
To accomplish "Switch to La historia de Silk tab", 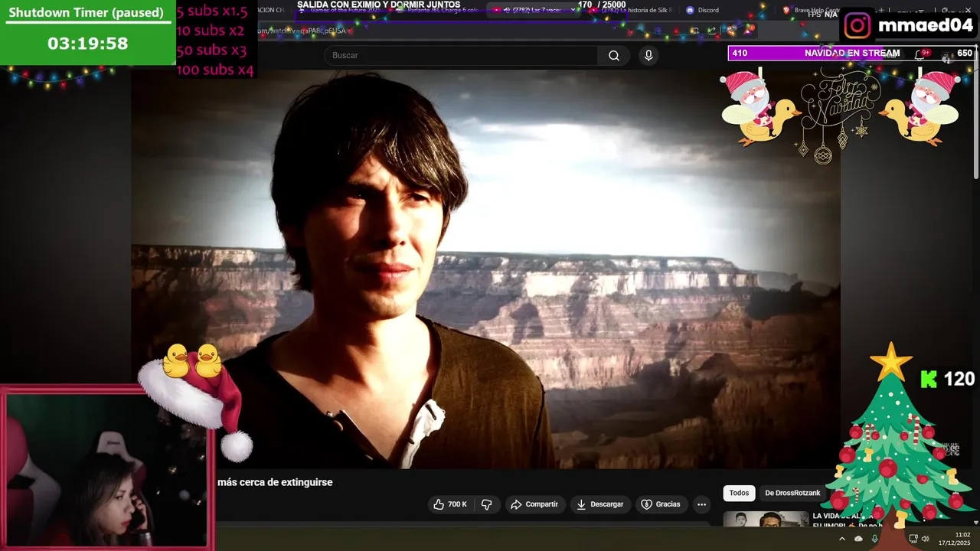I will (x=632, y=10).
